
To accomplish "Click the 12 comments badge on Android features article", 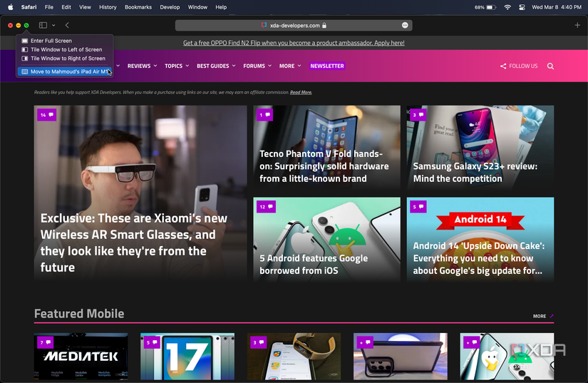I will point(267,207).
